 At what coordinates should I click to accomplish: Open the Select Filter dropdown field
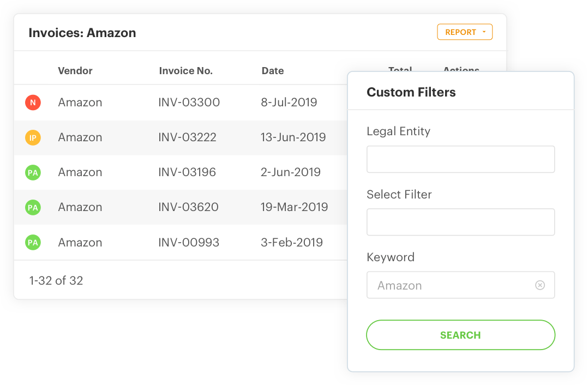pyautogui.click(x=460, y=222)
